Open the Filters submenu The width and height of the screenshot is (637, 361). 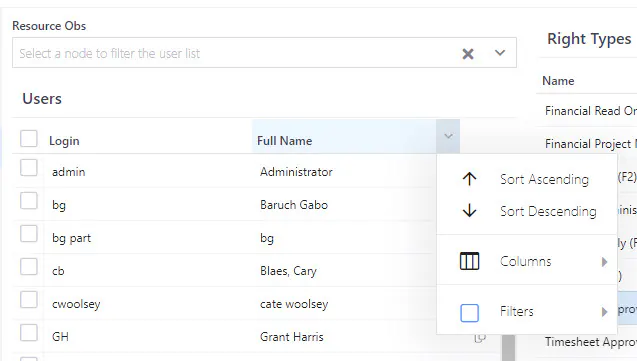527,311
